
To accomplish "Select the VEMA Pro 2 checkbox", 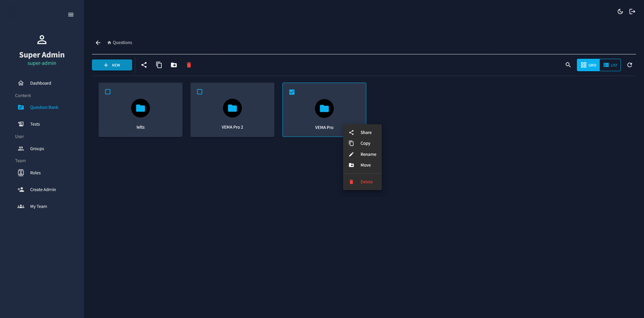I will [x=200, y=91].
